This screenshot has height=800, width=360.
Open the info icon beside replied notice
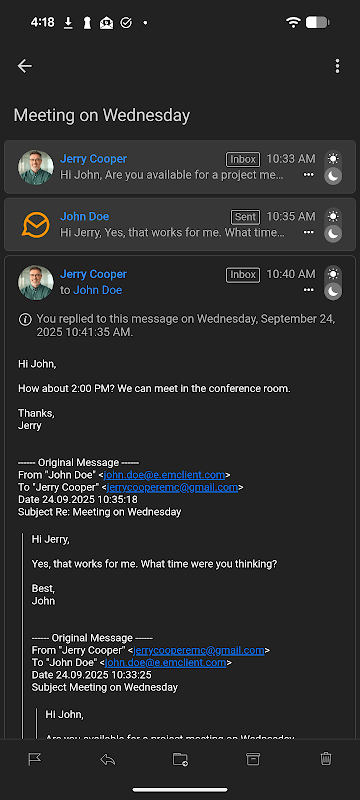coord(24,320)
